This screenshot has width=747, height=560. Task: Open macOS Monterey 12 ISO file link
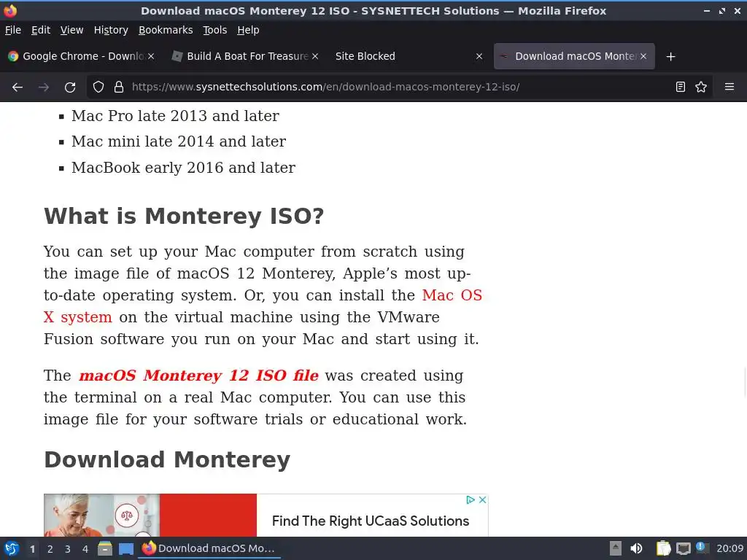pyautogui.click(x=198, y=376)
